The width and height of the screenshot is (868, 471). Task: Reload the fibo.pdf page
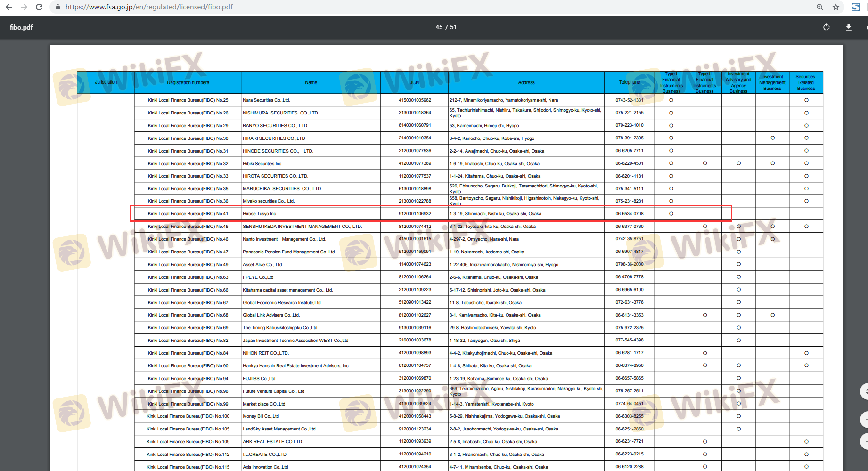tap(40, 7)
